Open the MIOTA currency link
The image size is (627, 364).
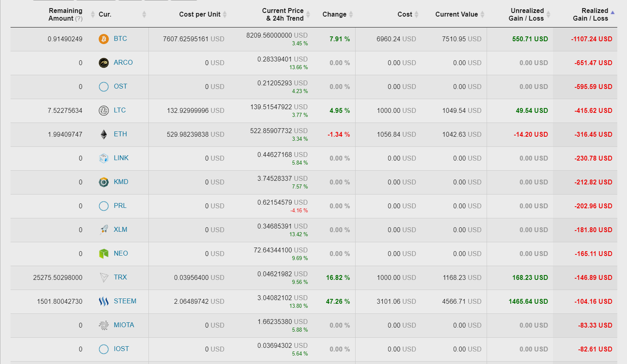124,325
